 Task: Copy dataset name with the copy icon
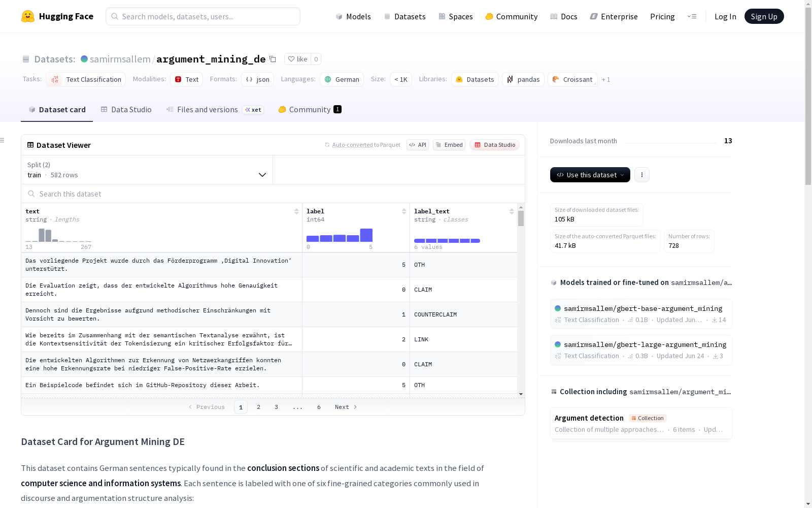point(273,59)
